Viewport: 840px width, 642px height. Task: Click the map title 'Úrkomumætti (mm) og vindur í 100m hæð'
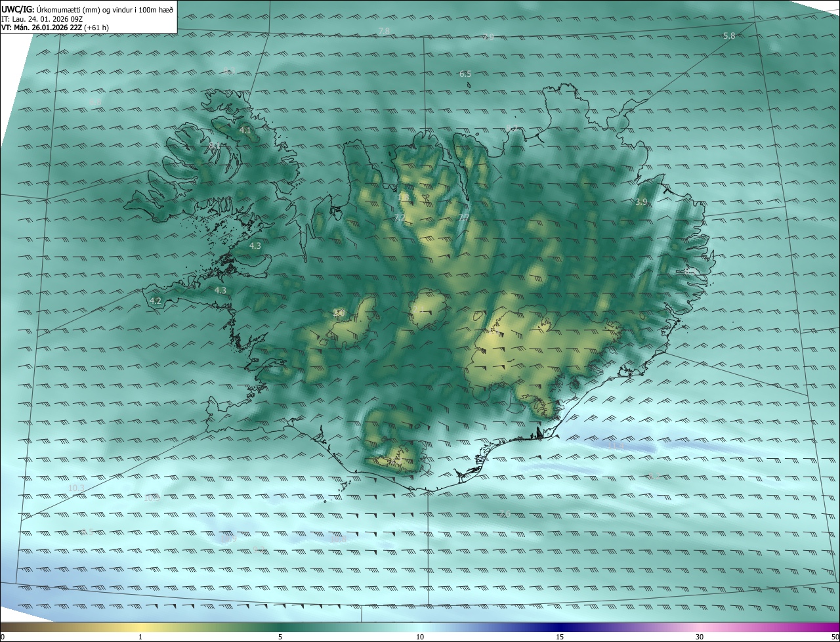click(104, 9)
